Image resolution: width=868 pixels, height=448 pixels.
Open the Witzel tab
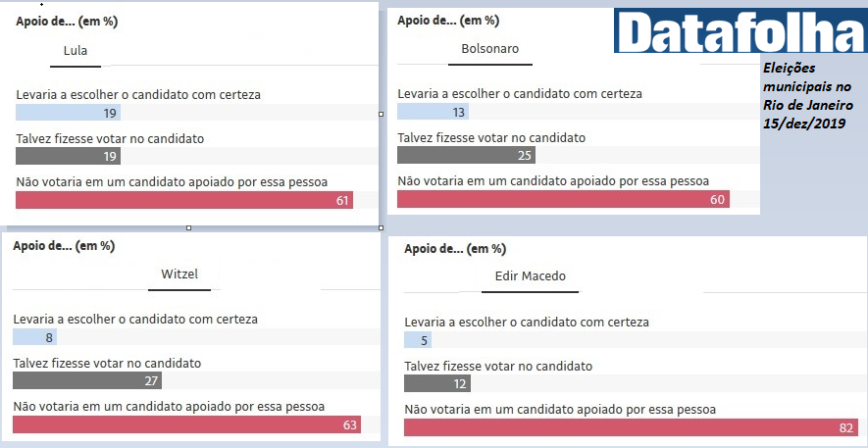(179, 274)
